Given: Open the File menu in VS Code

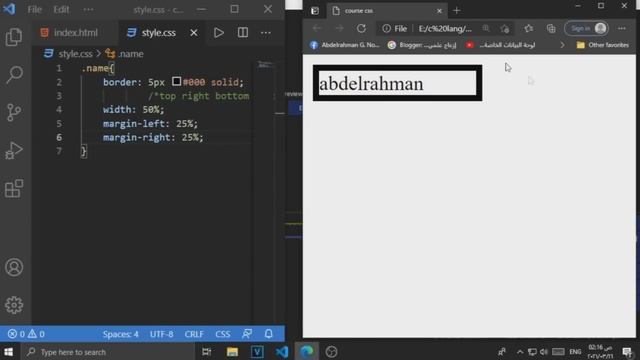Looking at the screenshot, I should click(x=35, y=9).
